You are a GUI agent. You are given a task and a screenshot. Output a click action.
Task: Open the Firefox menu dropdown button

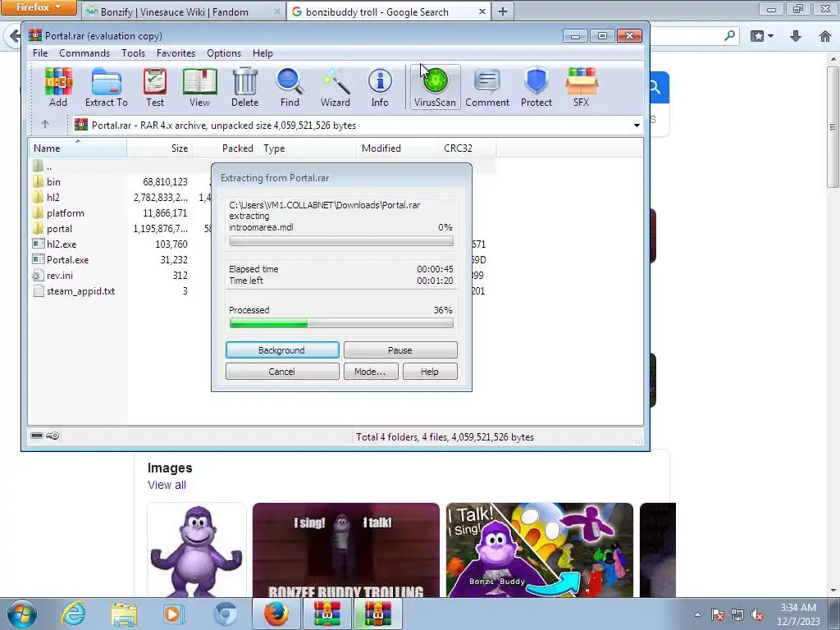pyautogui.click(x=39, y=7)
